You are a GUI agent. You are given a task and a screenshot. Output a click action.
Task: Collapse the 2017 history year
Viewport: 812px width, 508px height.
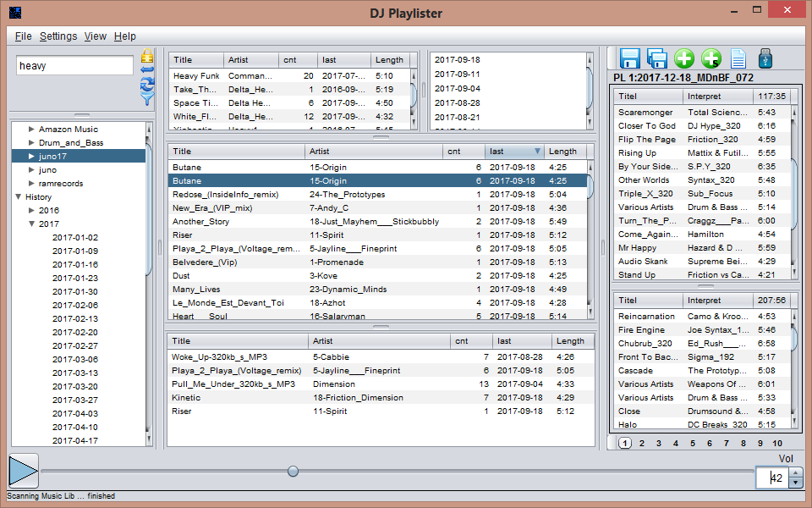point(31,224)
